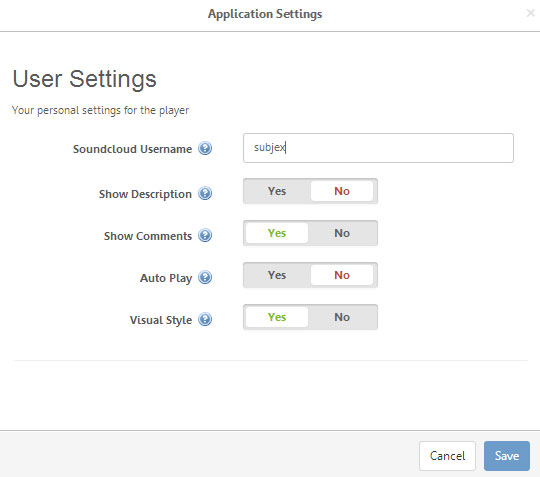Enable Auto Play with Yes
The width and height of the screenshot is (540, 477).
277,275
